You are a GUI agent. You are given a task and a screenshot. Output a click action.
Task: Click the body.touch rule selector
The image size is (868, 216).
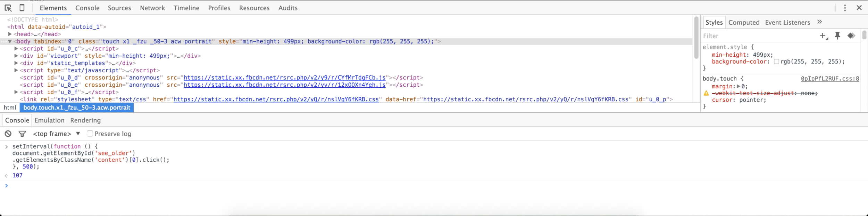coord(719,79)
